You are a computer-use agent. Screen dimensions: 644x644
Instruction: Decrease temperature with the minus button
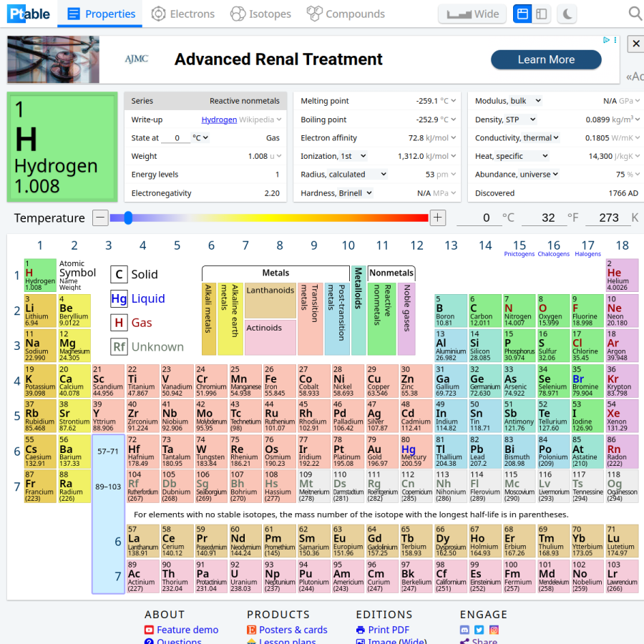(x=100, y=218)
